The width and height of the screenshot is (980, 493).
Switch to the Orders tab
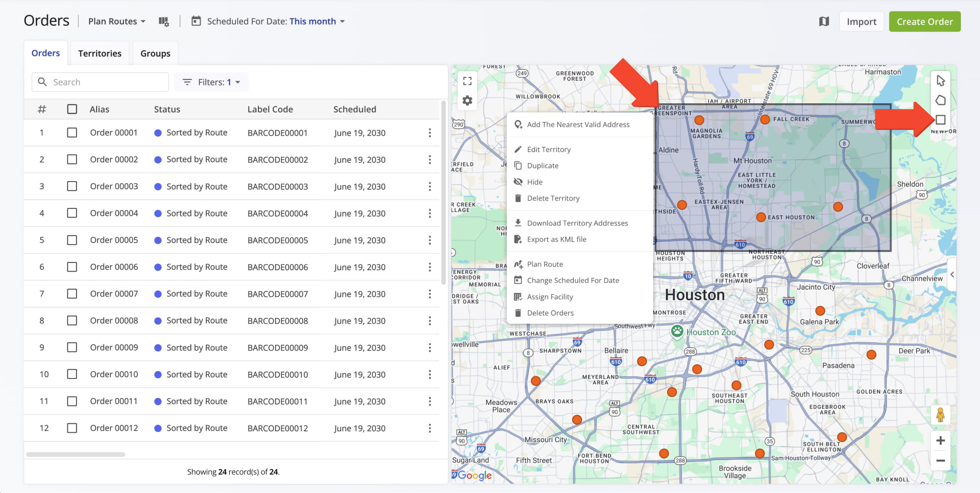point(46,53)
